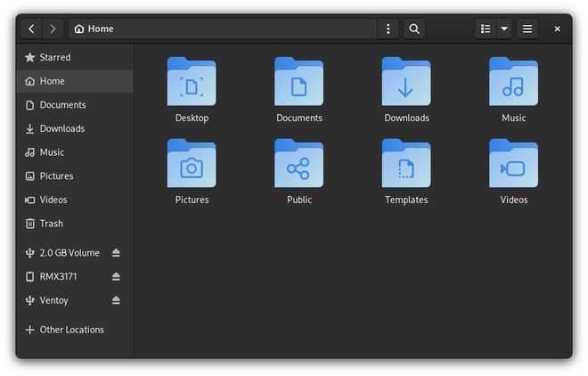Open Starred in the sidebar
Viewport: 588px width, 376px height.
(75, 57)
